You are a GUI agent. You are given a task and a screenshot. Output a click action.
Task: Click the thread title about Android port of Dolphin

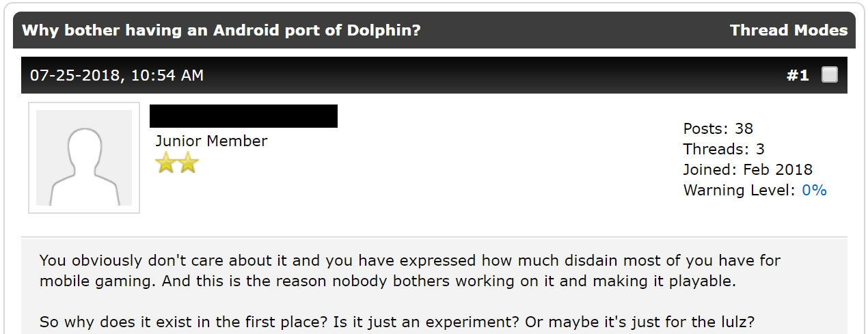click(221, 31)
